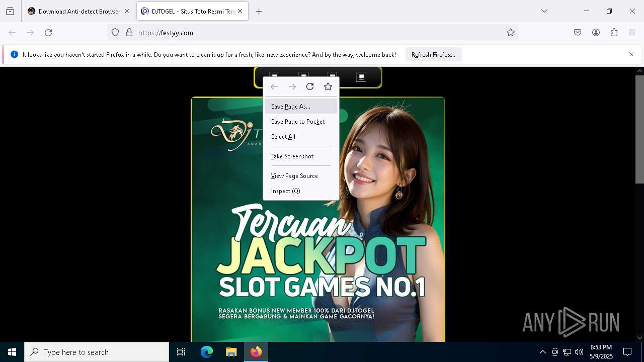Show hidden system tray icons
The height and width of the screenshot is (362, 644).
(x=542, y=352)
